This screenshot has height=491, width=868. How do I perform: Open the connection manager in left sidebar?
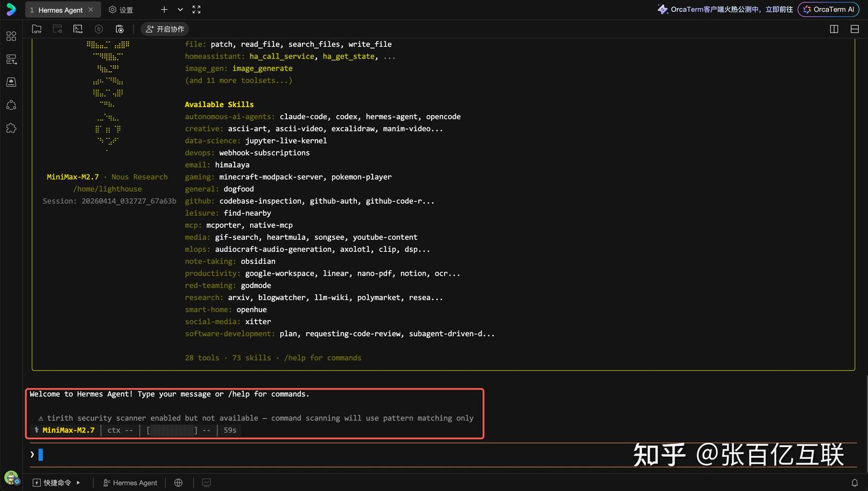pos(11,59)
